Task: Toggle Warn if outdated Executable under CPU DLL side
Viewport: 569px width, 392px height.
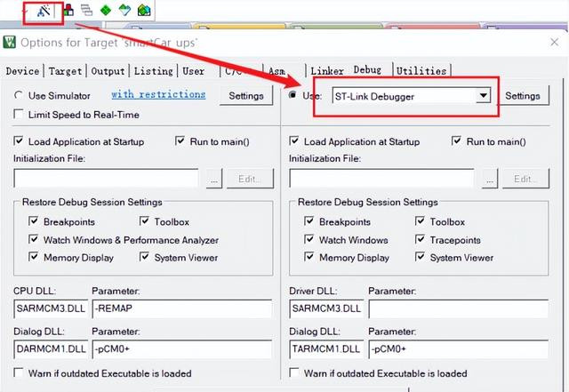Action: click(18, 372)
